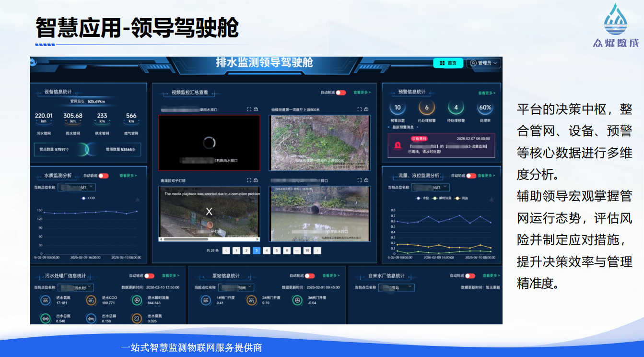Download the 流量、液位监测分析 chart
The height and width of the screenshot is (357, 644).
pyautogui.click(x=491, y=200)
